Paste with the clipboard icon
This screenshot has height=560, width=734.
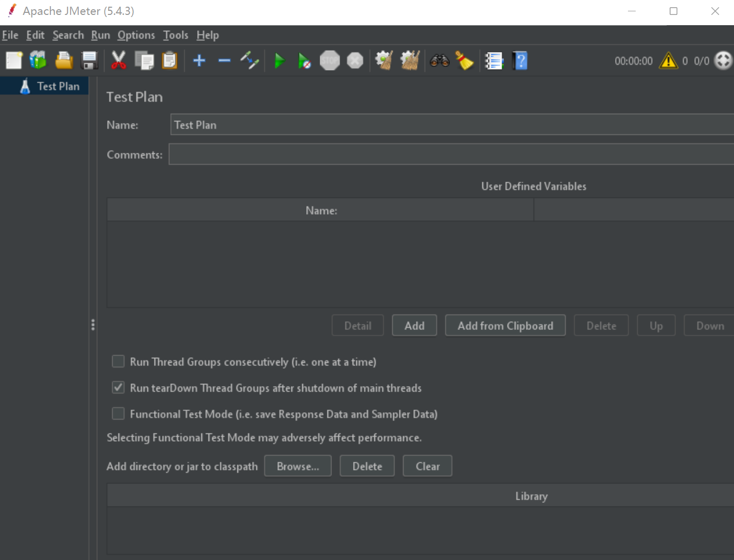[x=169, y=61]
